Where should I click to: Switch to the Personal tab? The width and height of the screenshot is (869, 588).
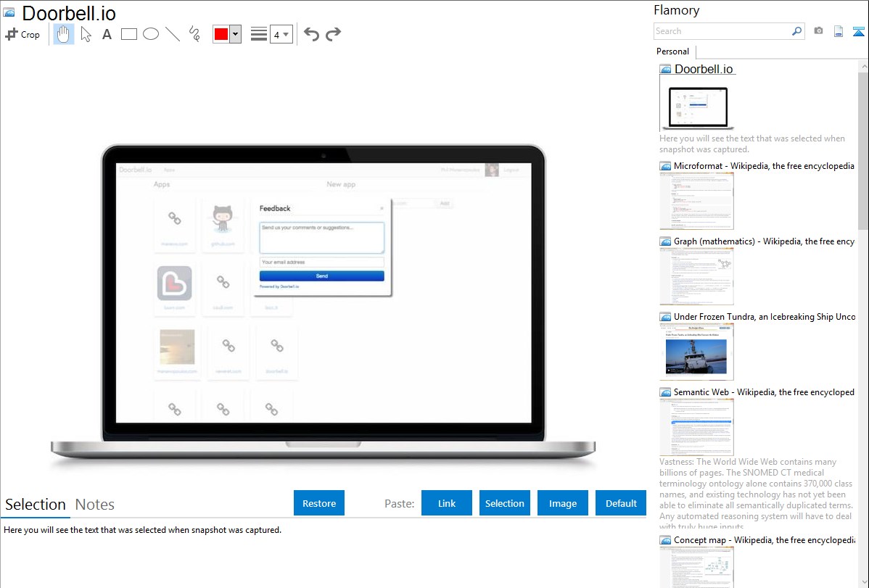point(673,51)
